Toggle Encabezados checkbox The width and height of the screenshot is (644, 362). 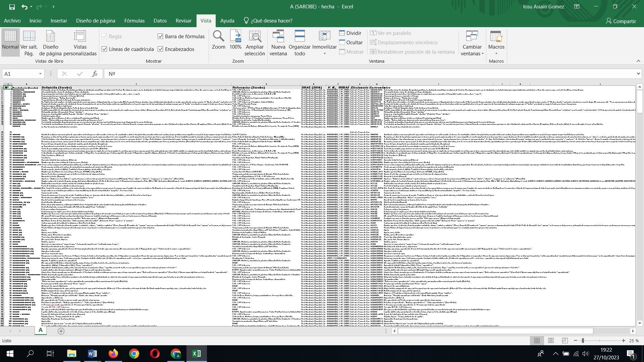(160, 49)
